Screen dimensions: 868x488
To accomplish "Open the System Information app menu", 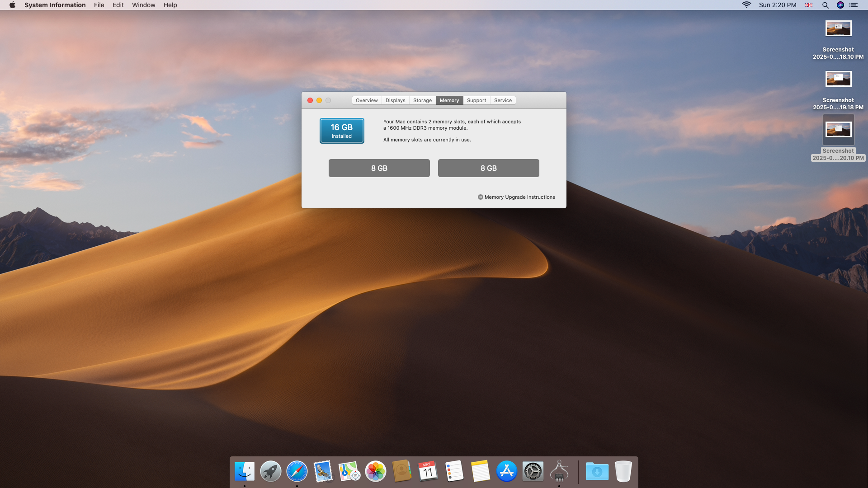I will coord(55,5).
